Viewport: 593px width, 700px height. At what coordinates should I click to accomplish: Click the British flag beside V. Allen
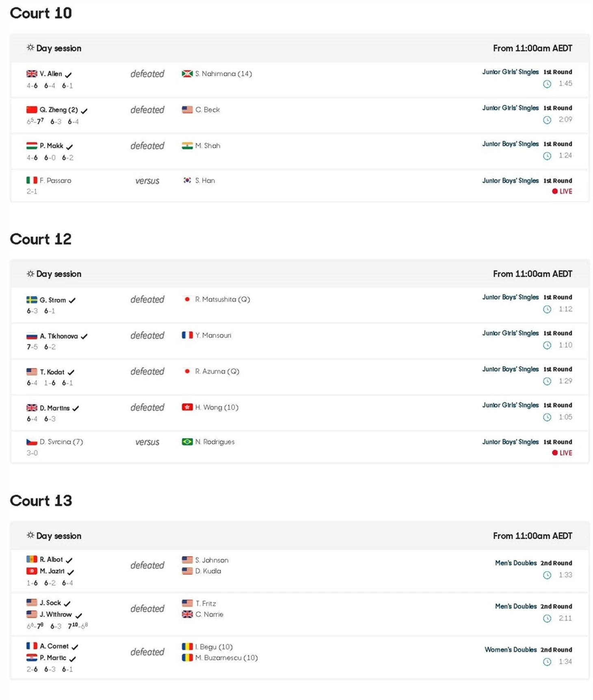(x=32, y=74)
